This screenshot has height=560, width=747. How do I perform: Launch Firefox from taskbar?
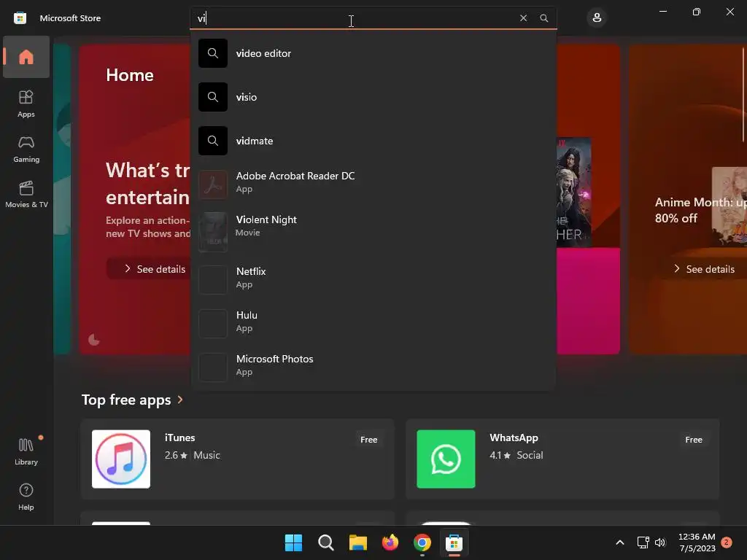coord(390,542)
